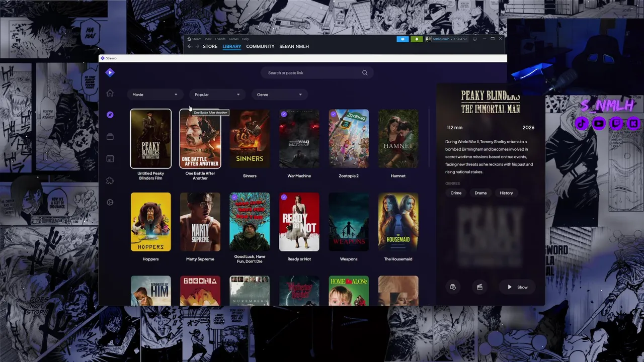Click the Add to library icon
The height and width of the screenshot is (362, 644).
coord(453,287)
